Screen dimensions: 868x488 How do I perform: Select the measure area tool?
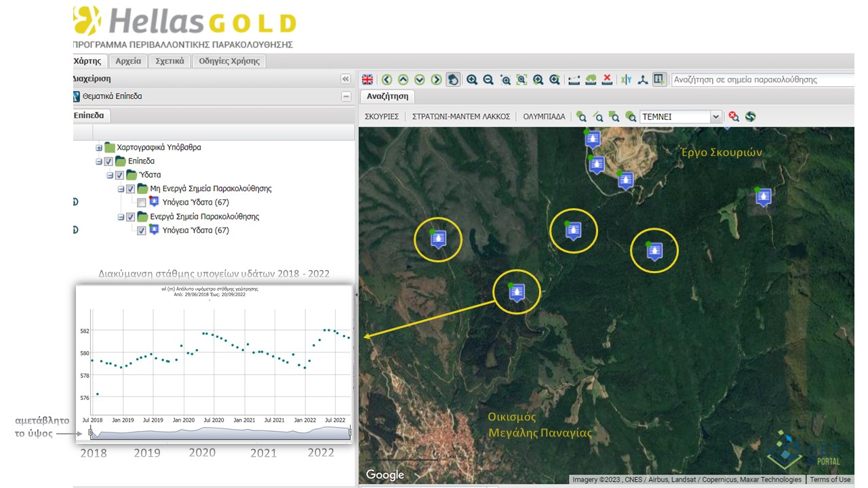point(591,79)
